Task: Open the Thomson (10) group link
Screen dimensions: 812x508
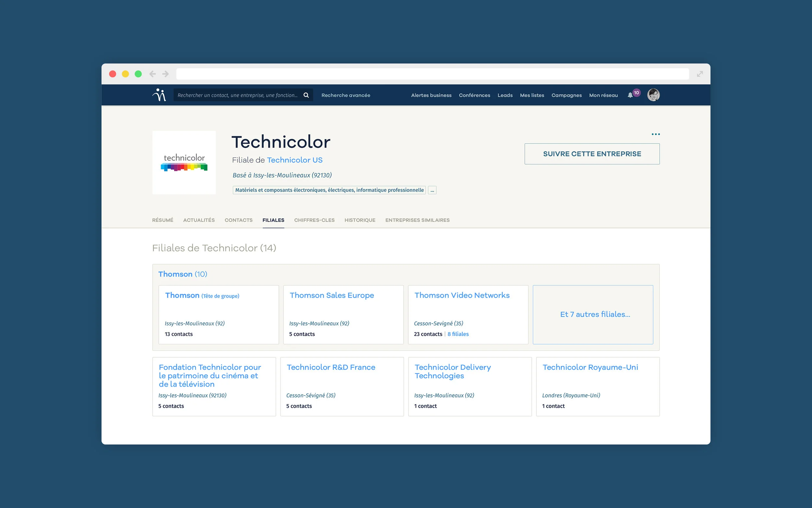Action: tap(183, 274)
